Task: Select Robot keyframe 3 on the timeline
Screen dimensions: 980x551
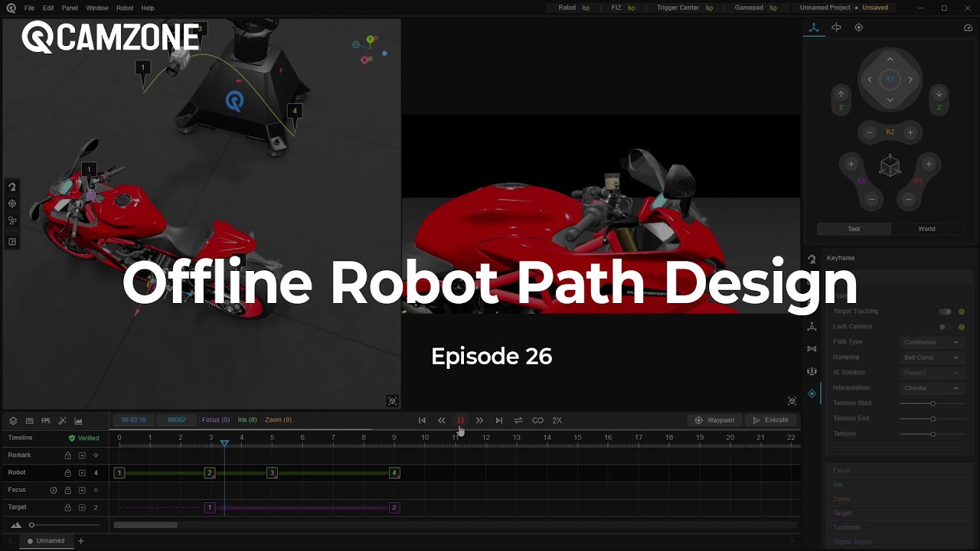Action: pyautogui.click(x=272, y=473)
